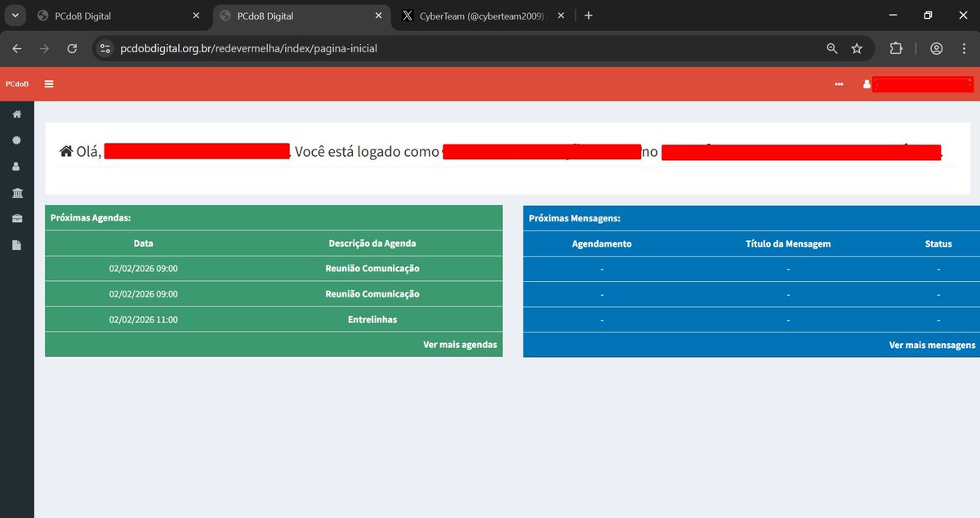Open the three-dots options in the red header
The width and height of the screenshot is (980, 518).
pyautogui.click(x=839, y=84)
